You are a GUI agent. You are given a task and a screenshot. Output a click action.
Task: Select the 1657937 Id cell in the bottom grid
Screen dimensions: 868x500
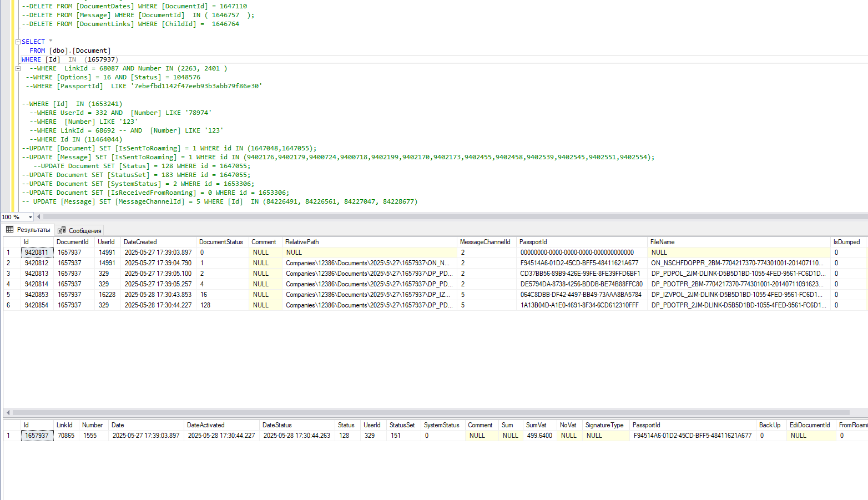click(x=37, y=436)
